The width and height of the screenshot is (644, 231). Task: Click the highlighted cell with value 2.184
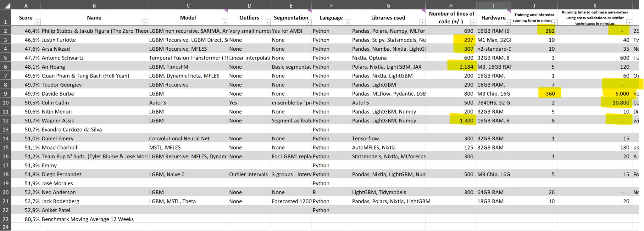(462, 67)
